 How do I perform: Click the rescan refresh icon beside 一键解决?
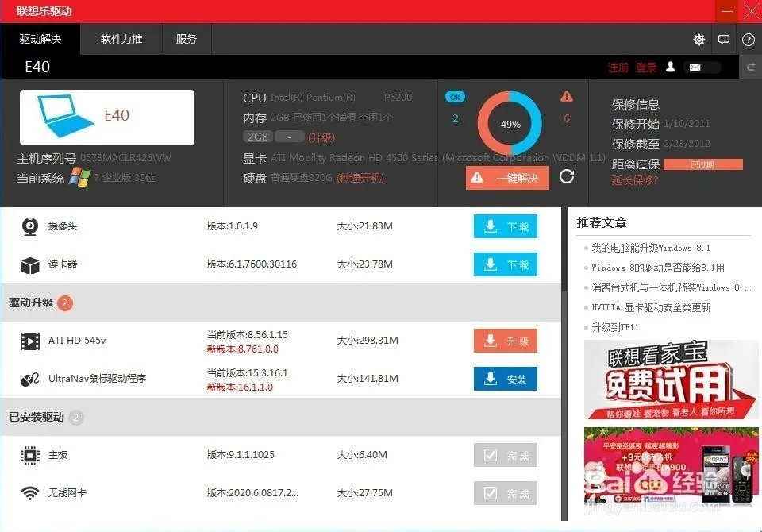[x=567, y=177]
